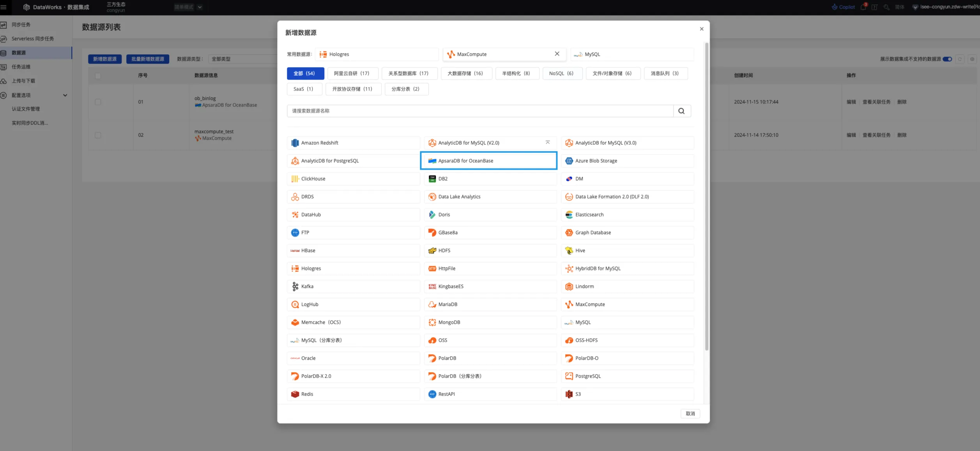Select the Redis icon
The height and width of the screenshot is (451, 980).
tap(295, 394)
